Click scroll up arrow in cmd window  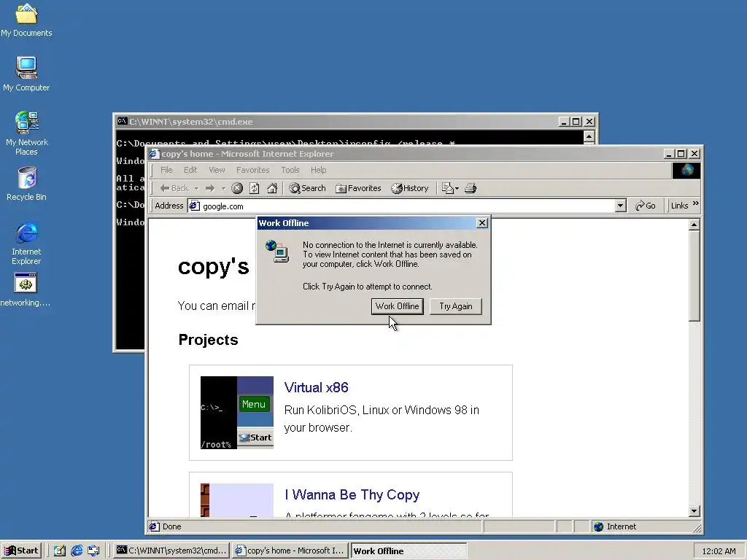[x=589, y=136]
